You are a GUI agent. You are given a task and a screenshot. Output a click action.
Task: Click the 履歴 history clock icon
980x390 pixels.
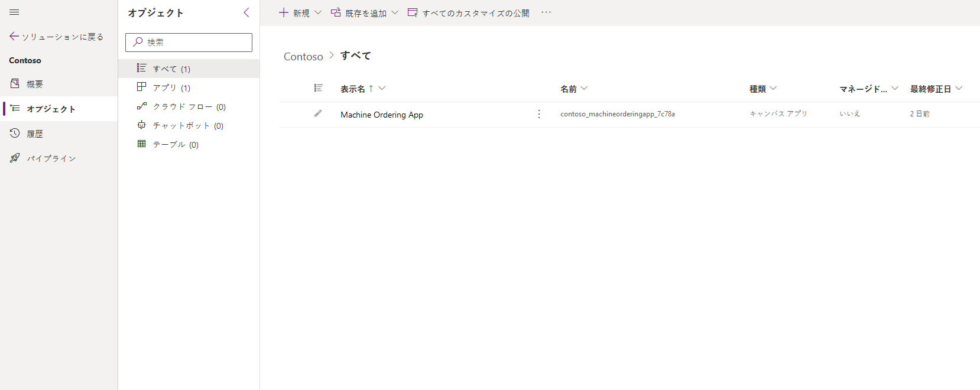15,134
